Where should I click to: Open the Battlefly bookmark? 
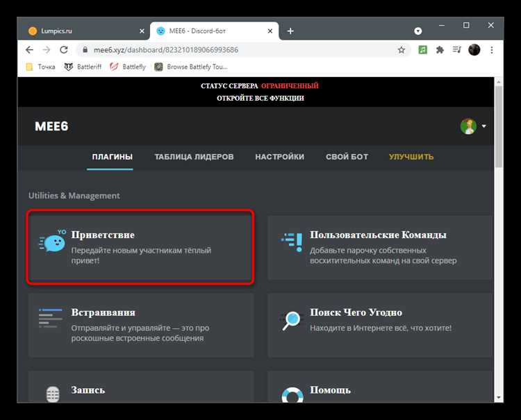(x=128, y=67)
